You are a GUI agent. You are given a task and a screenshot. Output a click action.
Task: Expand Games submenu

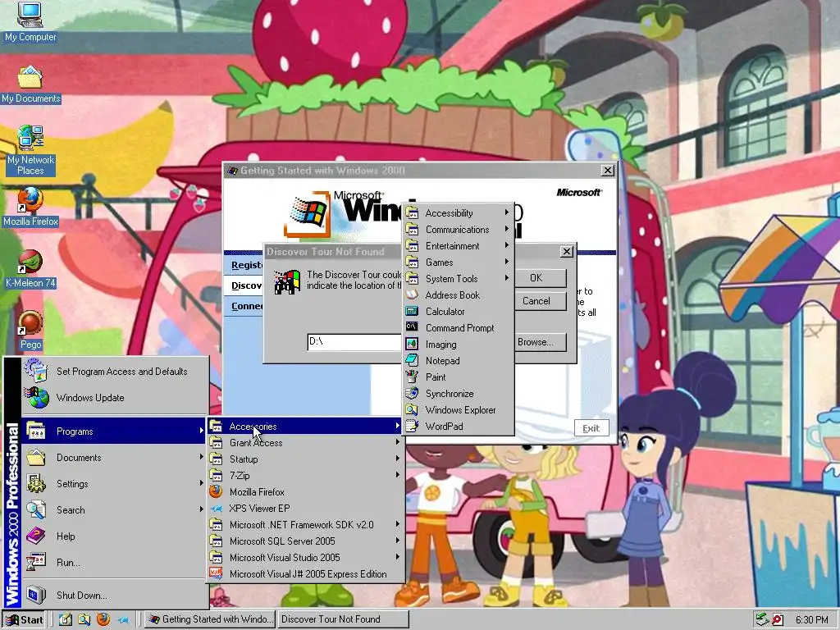(x=458, y=262)
